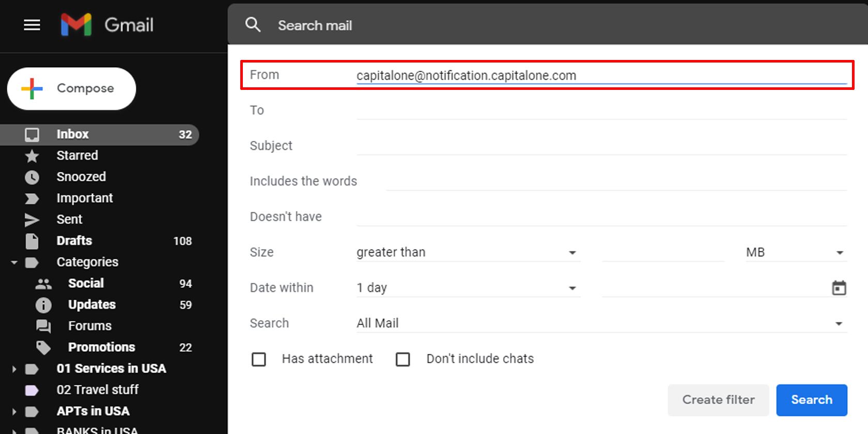Click the blue Search button
868x434 pixels.
click(812, 400)
